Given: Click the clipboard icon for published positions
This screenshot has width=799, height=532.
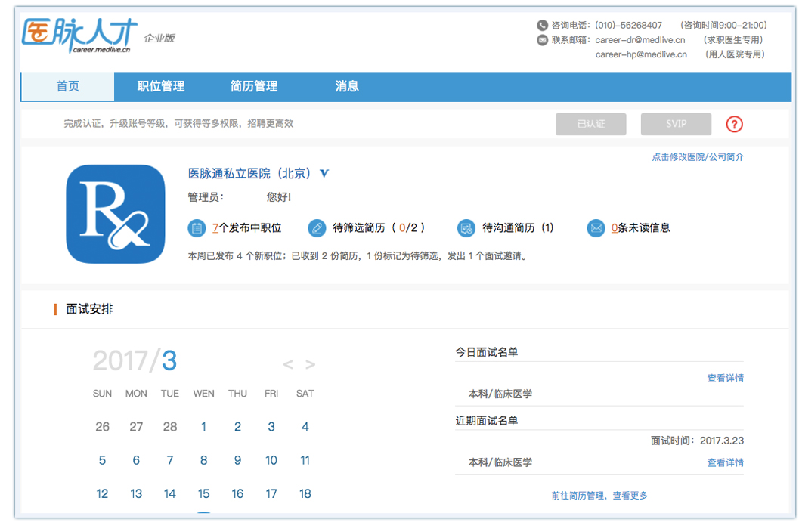Looking at the screenshot, I should [197, 227].
